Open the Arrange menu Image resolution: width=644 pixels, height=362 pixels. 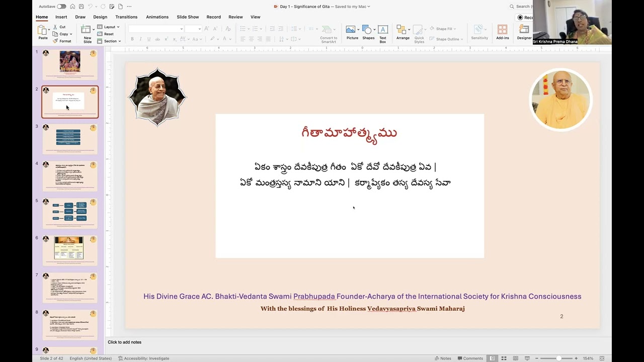403,33
